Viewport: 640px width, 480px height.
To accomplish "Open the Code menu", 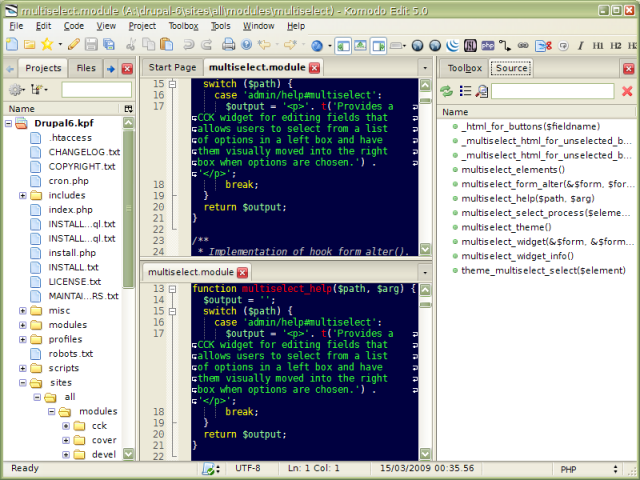I will (x=73, y=26).
